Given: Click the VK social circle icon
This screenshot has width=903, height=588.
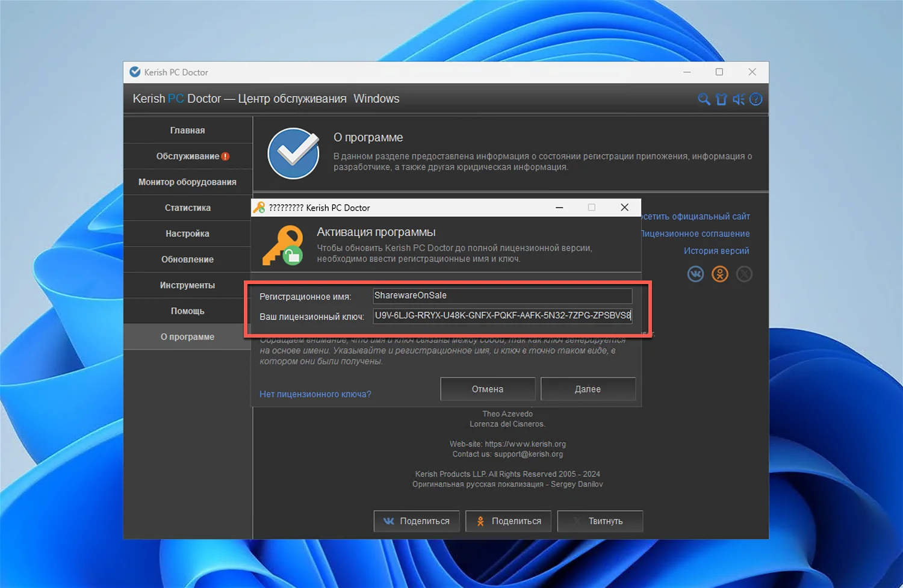Looking at the screenshot, I should point(695,274).
